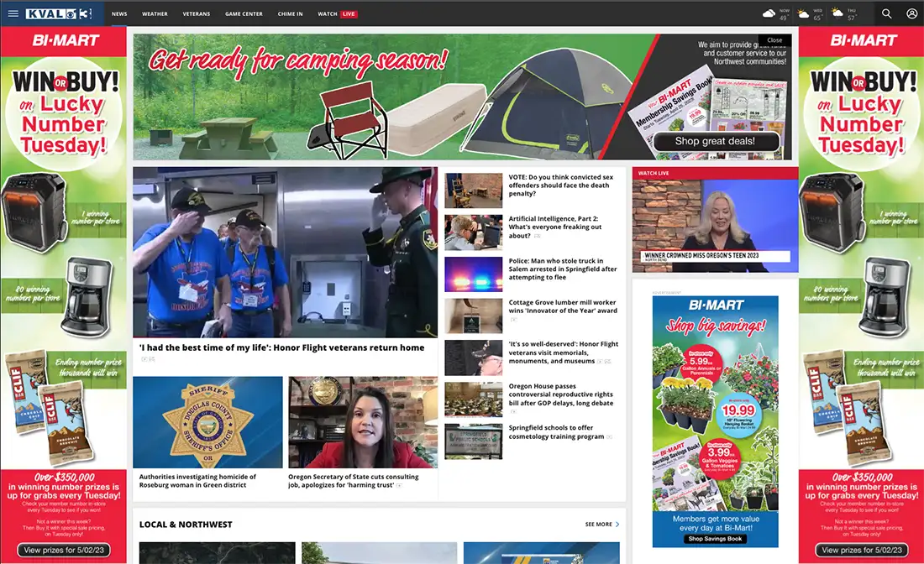Click the current weather cloud icon
Image resolution: width=924 pixels, height=564 pixels.
[769, 13]
